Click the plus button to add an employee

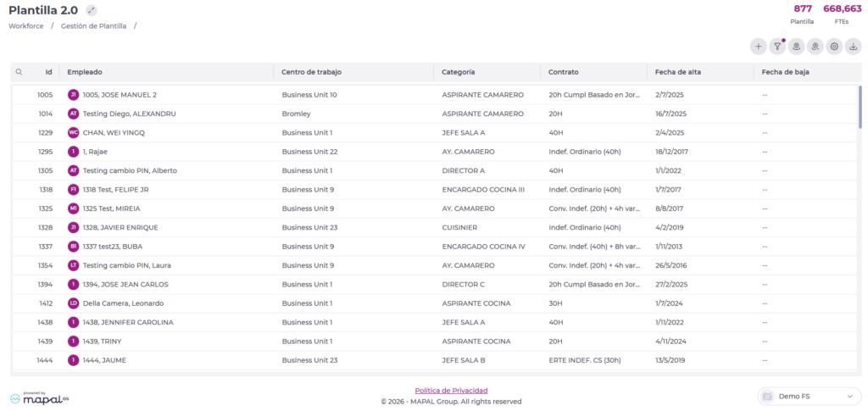click(x=758, y=47)
